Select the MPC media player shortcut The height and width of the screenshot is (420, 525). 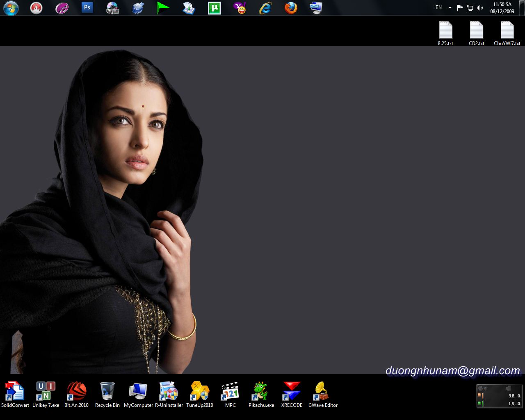(x=231, y=395)
